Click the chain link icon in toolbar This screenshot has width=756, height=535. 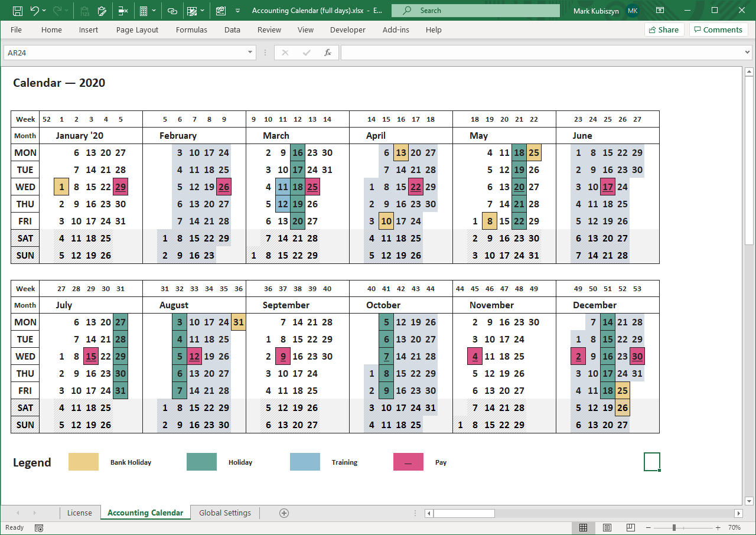pos(172,11)
